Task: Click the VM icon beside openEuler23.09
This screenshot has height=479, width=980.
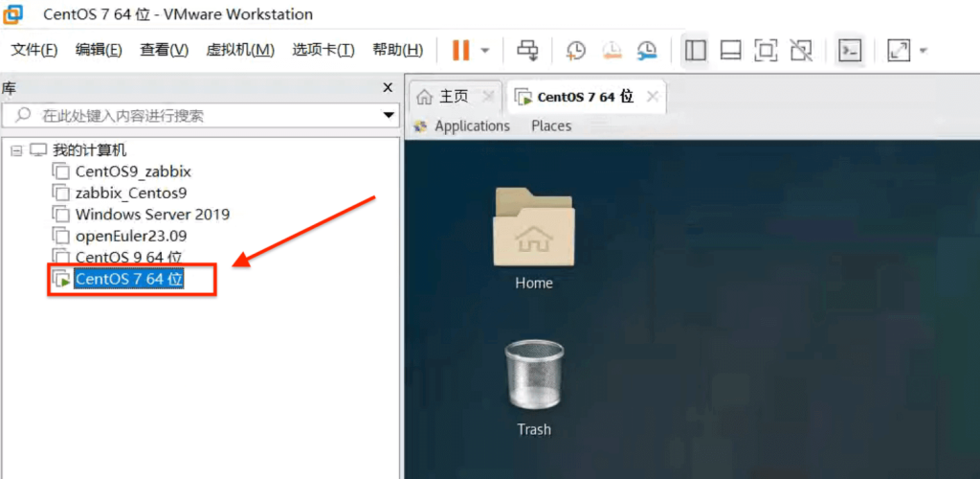Action: [60, 237]
